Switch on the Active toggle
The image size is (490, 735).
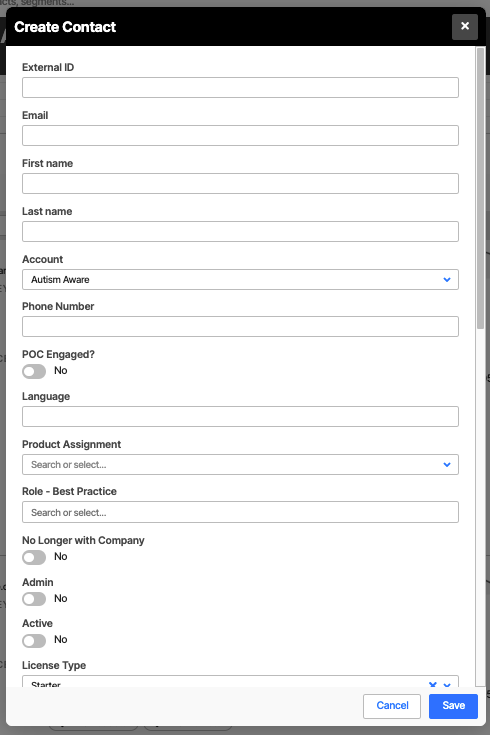34,640
